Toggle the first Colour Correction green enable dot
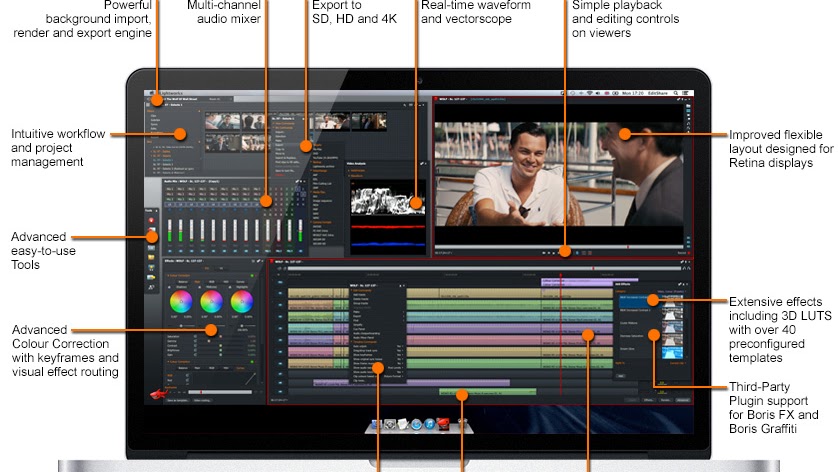This screenshot has height=472, width=838. [x=252, y=276]
